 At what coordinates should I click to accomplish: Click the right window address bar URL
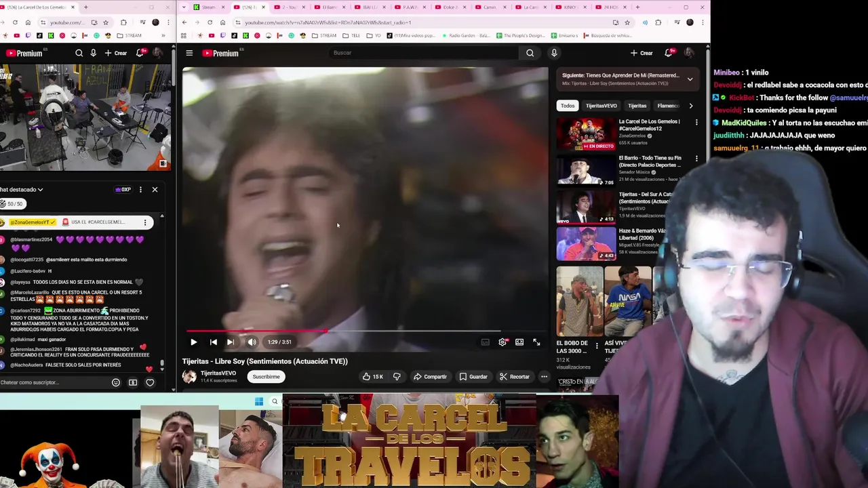[328, 22]
